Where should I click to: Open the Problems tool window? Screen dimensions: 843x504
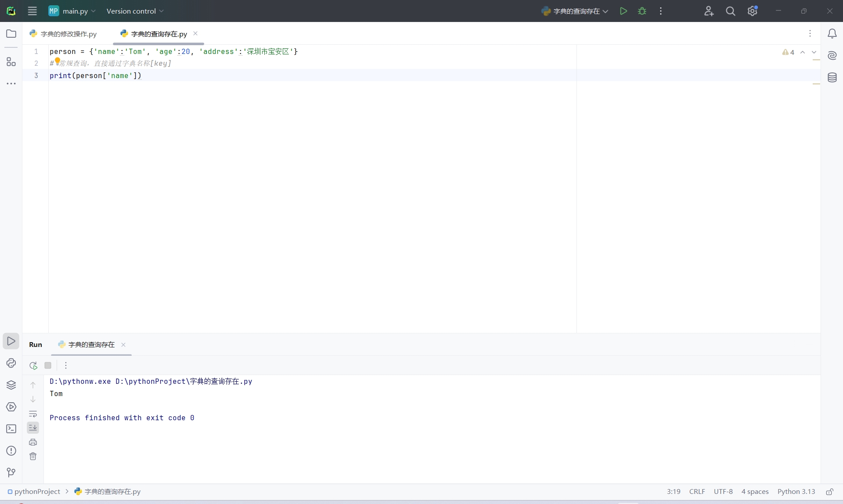(11, 451)
